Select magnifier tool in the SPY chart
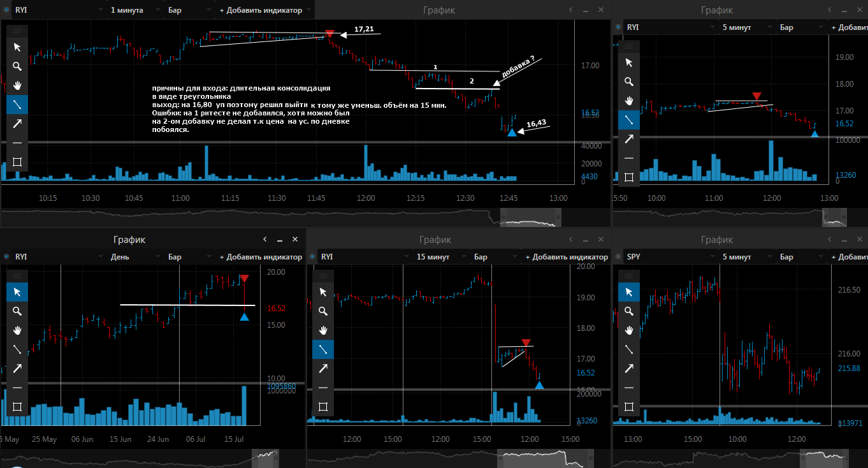868x468 pixels. tap(629, 311)
